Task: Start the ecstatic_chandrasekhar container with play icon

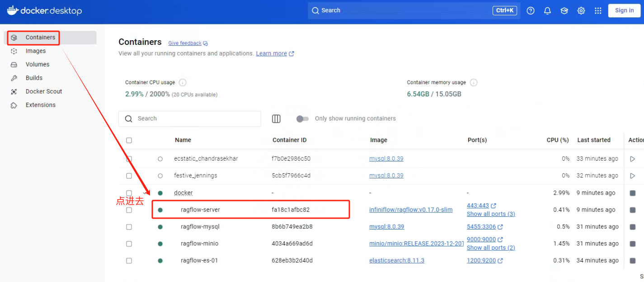Action: [x=632, y=159]
